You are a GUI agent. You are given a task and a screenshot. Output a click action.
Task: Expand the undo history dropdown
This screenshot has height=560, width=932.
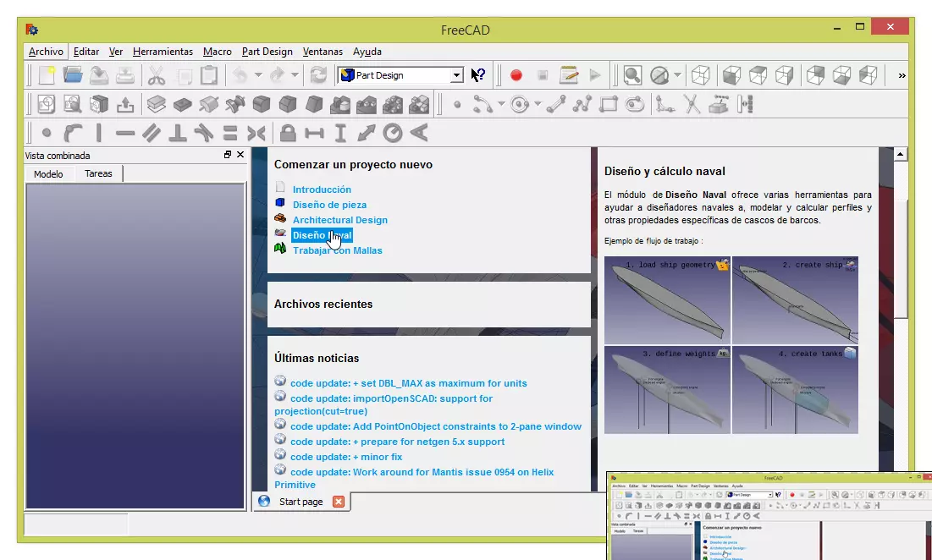click(258, 75)
